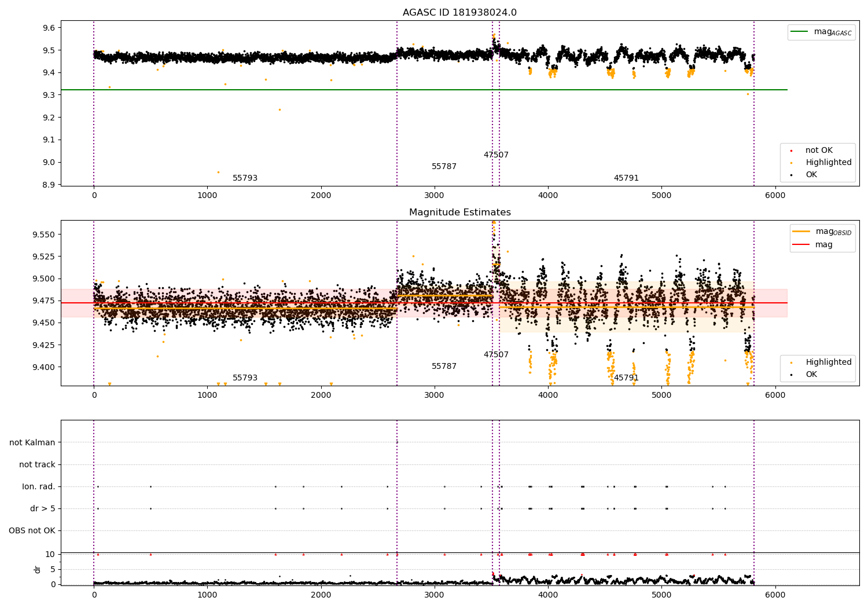
Task: Click obsid label 55793 in Magnitude Estimates plot
Action: [x=245, y=378]
